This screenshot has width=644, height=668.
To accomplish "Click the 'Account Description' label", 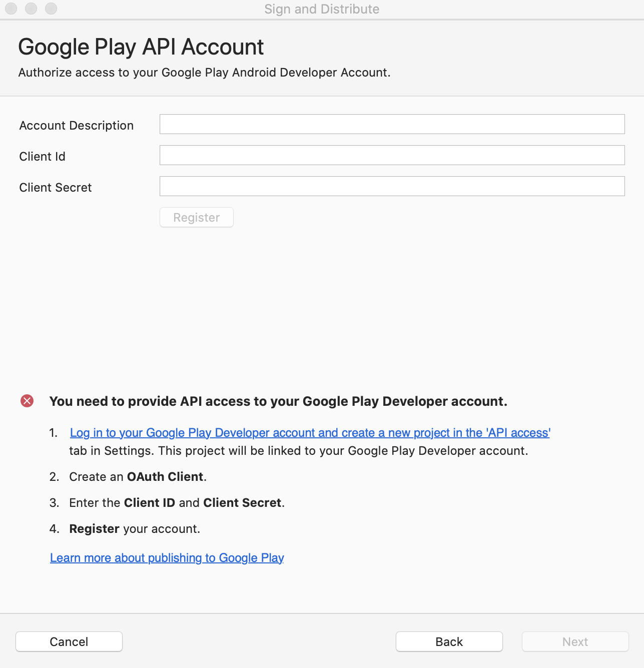I will pos(77,126).
